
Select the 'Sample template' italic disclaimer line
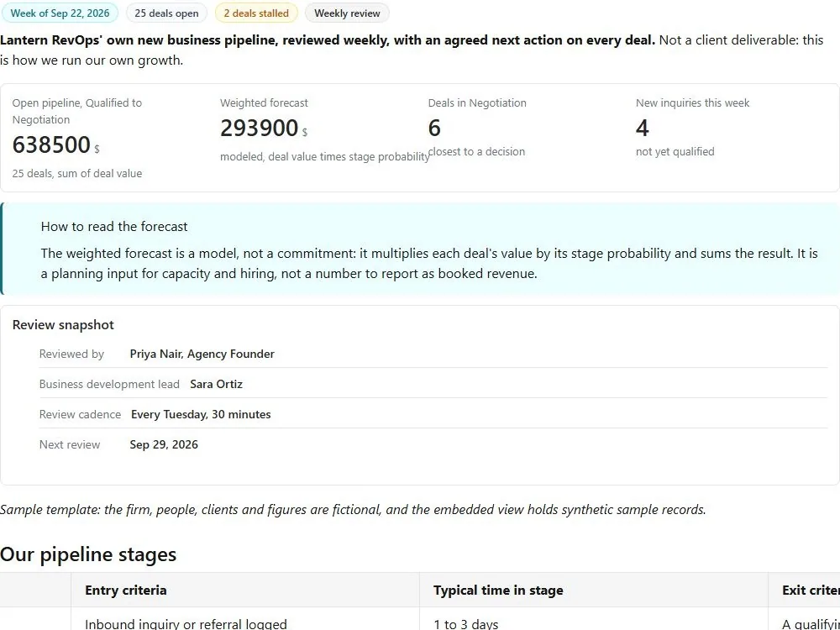point(353,510)
